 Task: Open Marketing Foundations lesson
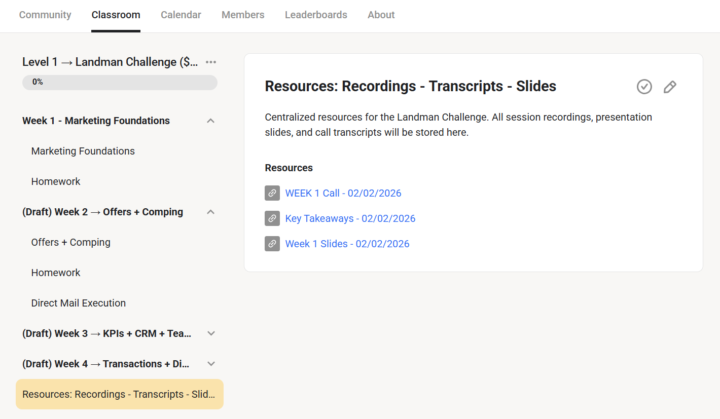tap(83, 151)
